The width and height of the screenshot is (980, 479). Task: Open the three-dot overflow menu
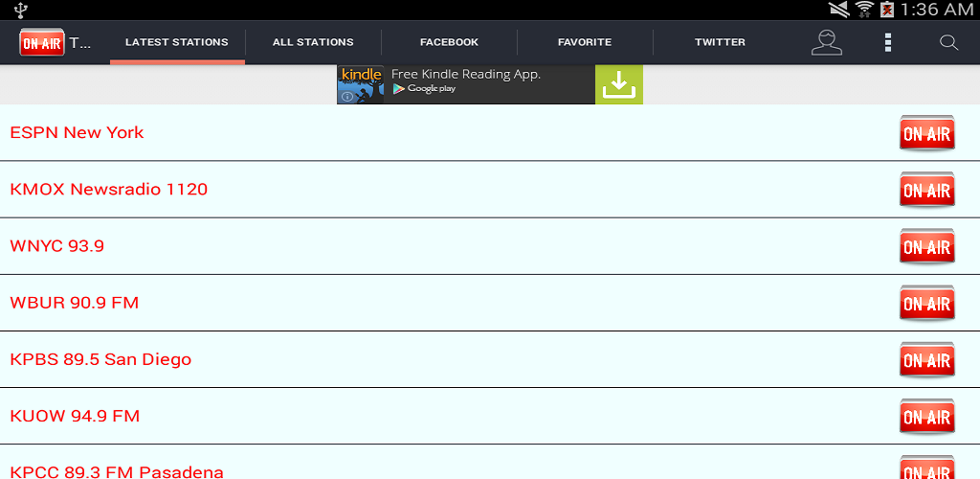coord(887,42)
